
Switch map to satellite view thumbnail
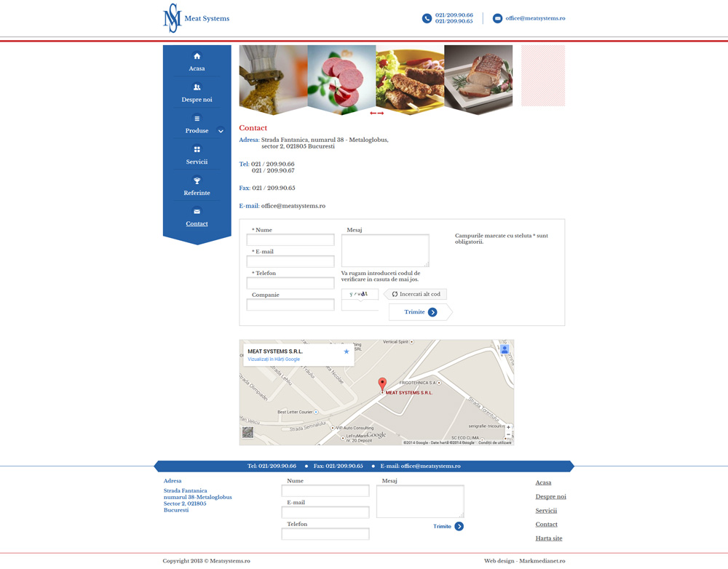[248, 433]
